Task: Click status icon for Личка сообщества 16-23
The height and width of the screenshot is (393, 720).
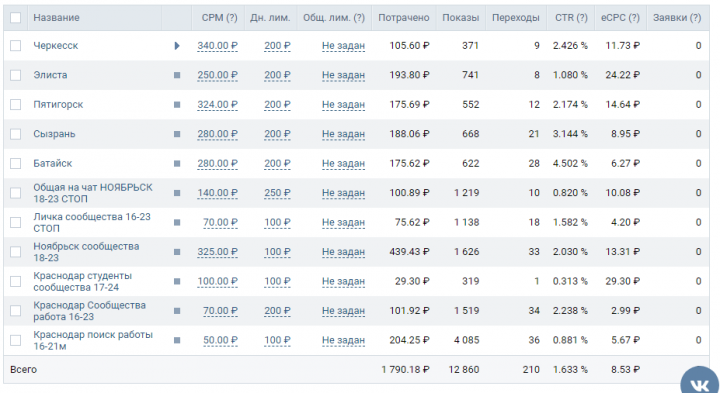Action: pos(177,223)
